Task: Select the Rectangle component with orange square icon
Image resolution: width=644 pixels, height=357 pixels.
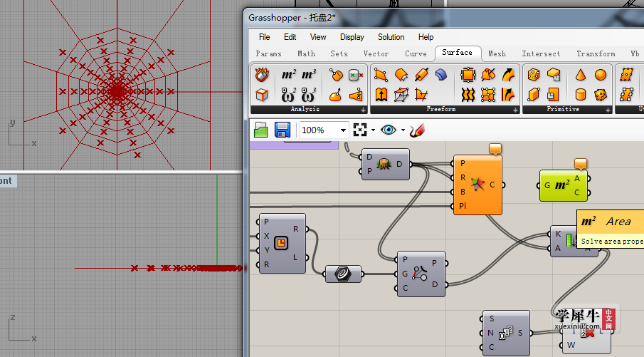Action: click(x=283, y=243)
